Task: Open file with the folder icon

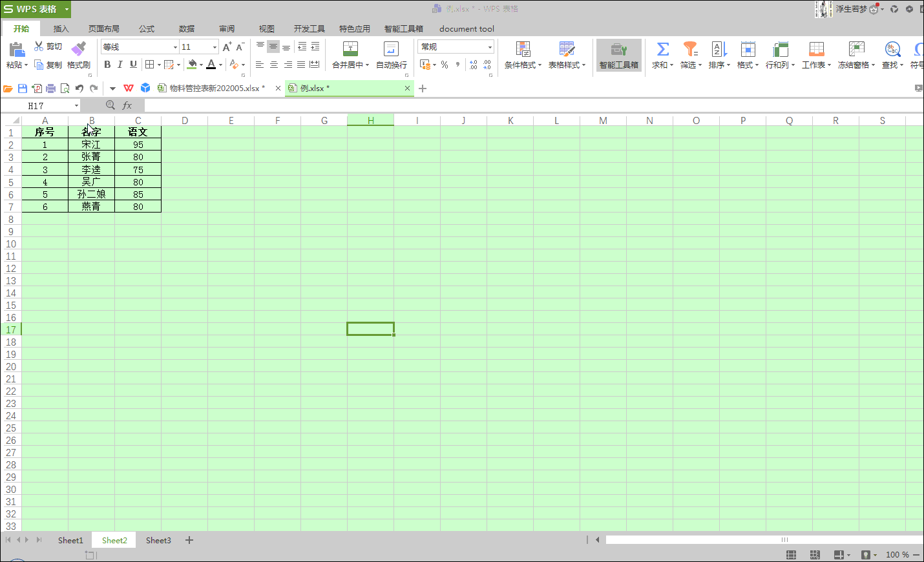Action: click(8, 88)
